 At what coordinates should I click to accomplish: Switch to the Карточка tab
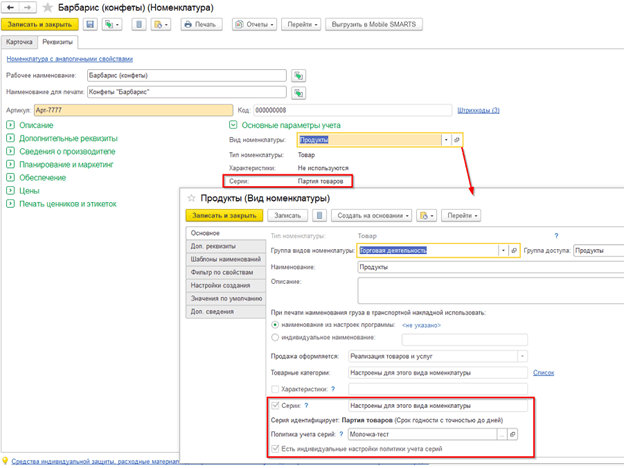point(20,42)
